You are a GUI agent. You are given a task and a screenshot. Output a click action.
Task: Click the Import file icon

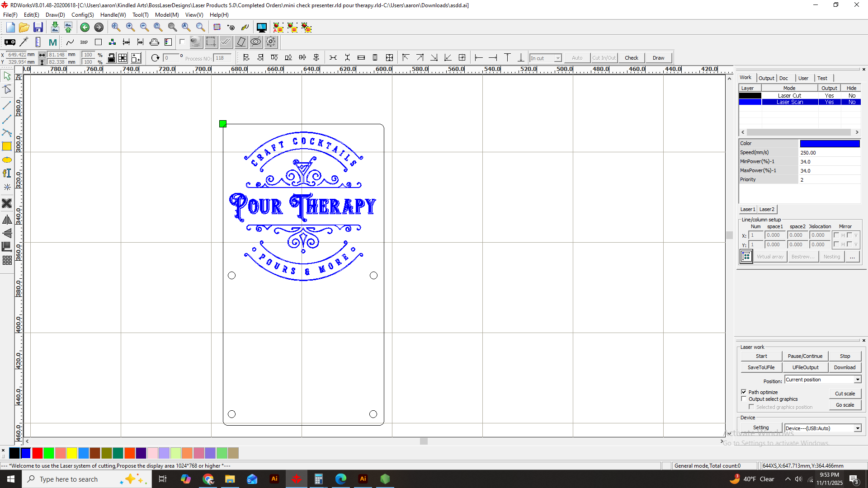point(55,28)
